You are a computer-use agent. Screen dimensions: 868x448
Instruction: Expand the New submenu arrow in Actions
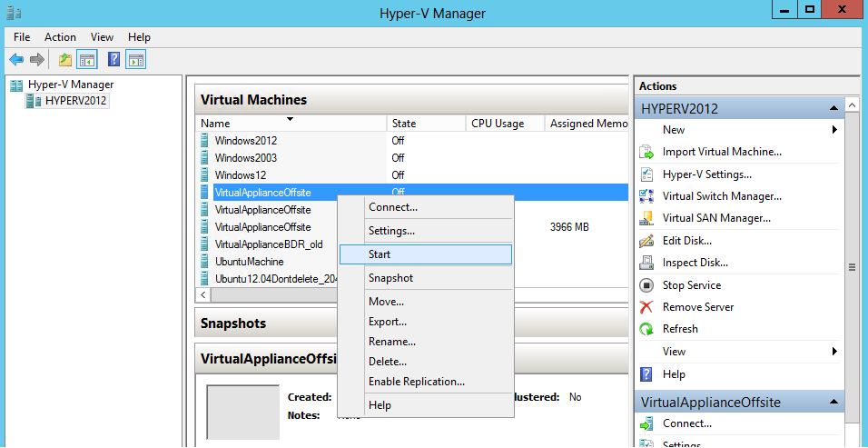[x=834, y=130]
